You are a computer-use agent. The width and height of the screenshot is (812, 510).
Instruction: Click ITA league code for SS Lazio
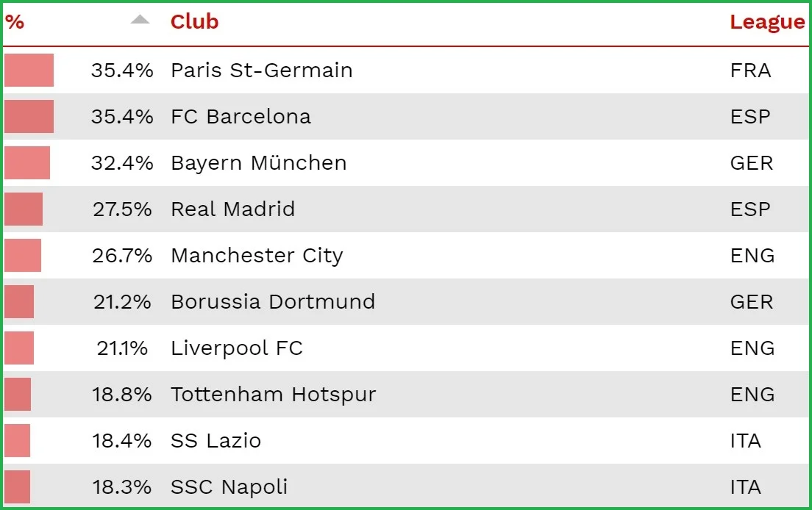pyautogui.click(x=745, y=441)
